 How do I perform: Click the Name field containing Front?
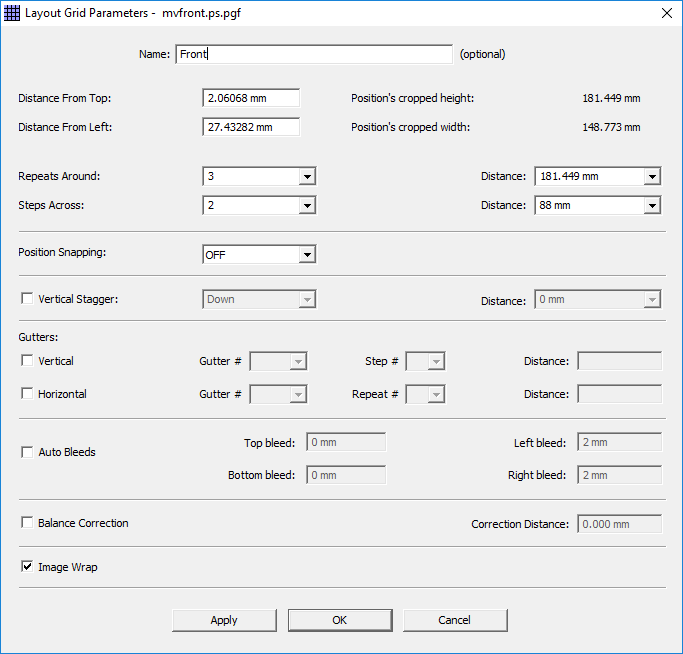[314, 54]
